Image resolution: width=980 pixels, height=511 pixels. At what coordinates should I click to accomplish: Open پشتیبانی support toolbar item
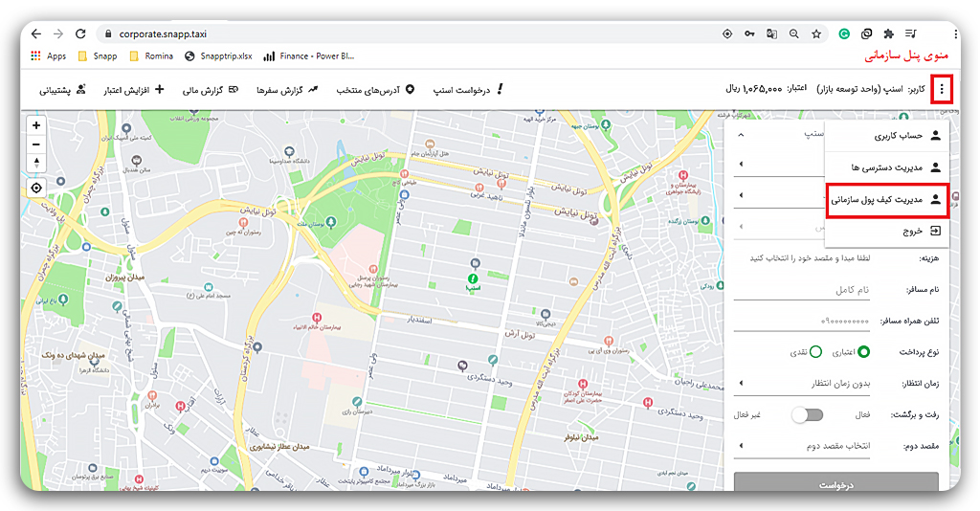(x=62, y=90)
